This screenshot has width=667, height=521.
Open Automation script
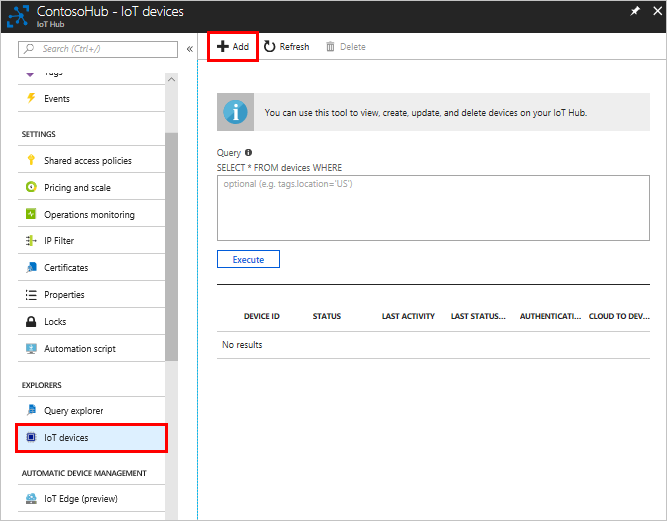point(91,349)
